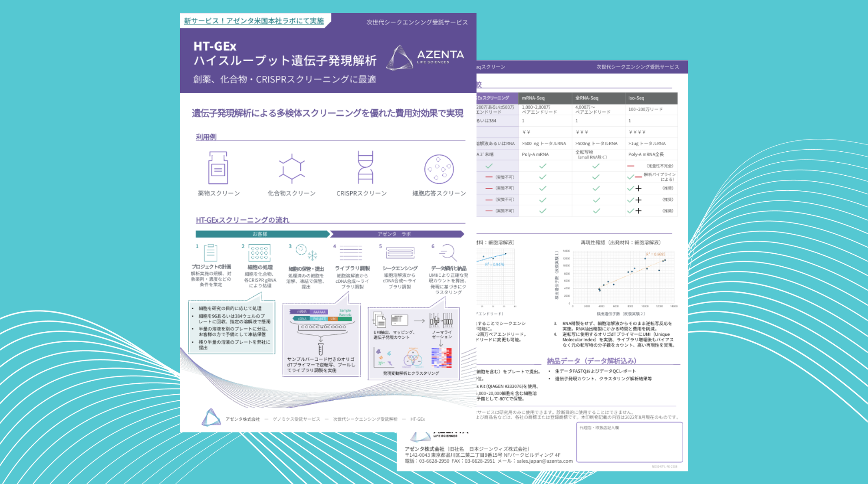Click the sales.japan@azenta.com email address
This screenshot has height=484, width=868.
[544, 461]
